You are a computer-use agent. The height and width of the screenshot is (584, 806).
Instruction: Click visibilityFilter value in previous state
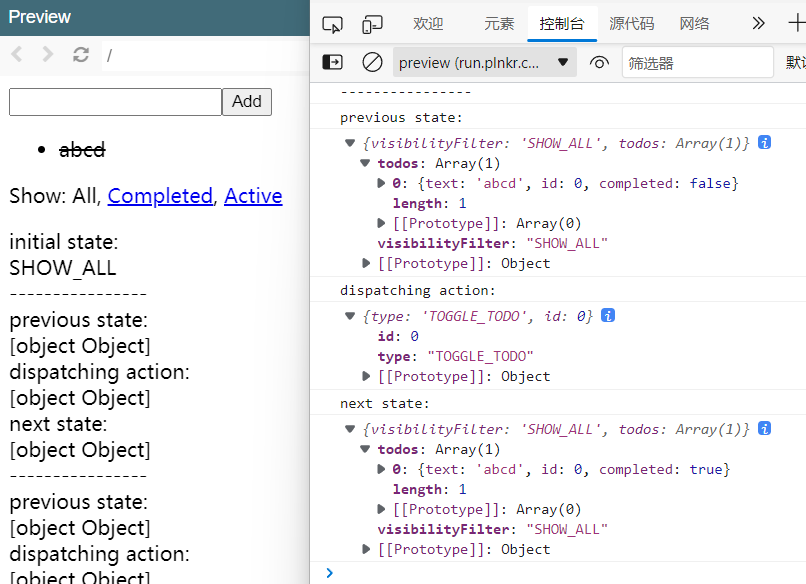[567, 243]
